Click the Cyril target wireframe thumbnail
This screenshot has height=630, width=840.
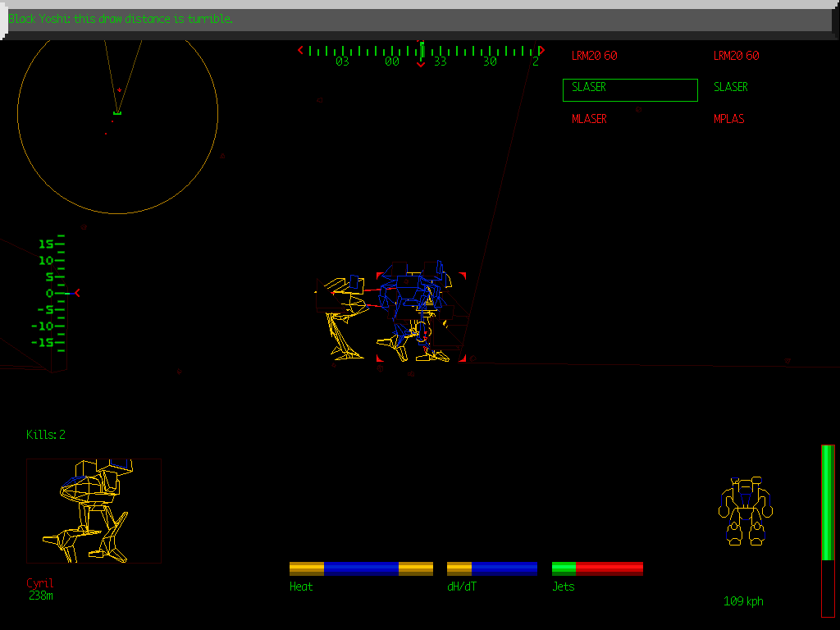tap(94, 510)
